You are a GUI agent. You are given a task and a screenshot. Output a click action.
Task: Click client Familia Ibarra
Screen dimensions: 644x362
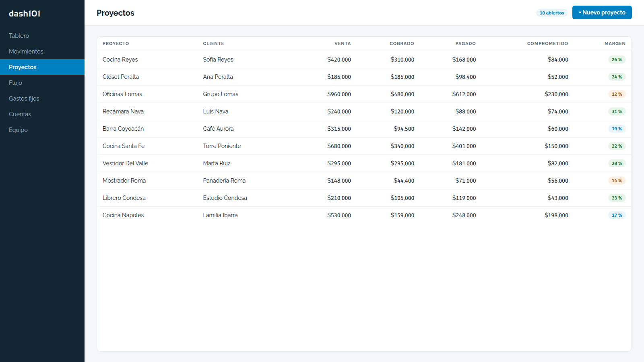[x=220, y=215]
